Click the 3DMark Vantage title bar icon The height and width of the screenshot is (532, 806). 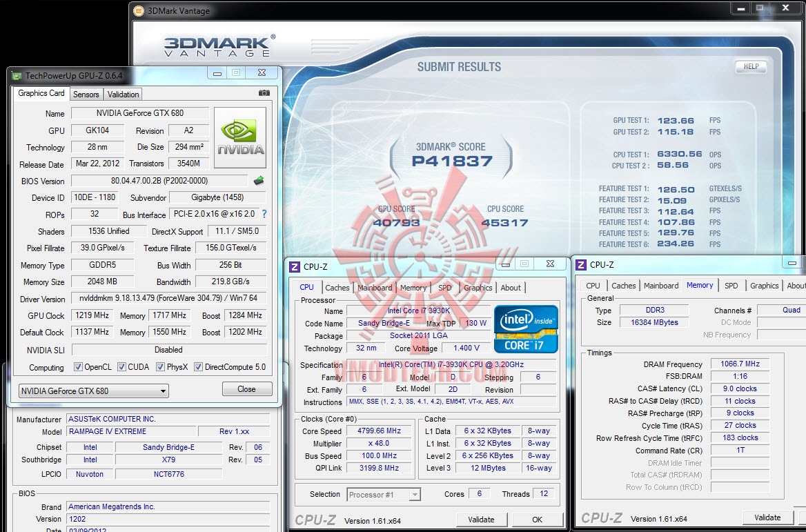[138, 11]
